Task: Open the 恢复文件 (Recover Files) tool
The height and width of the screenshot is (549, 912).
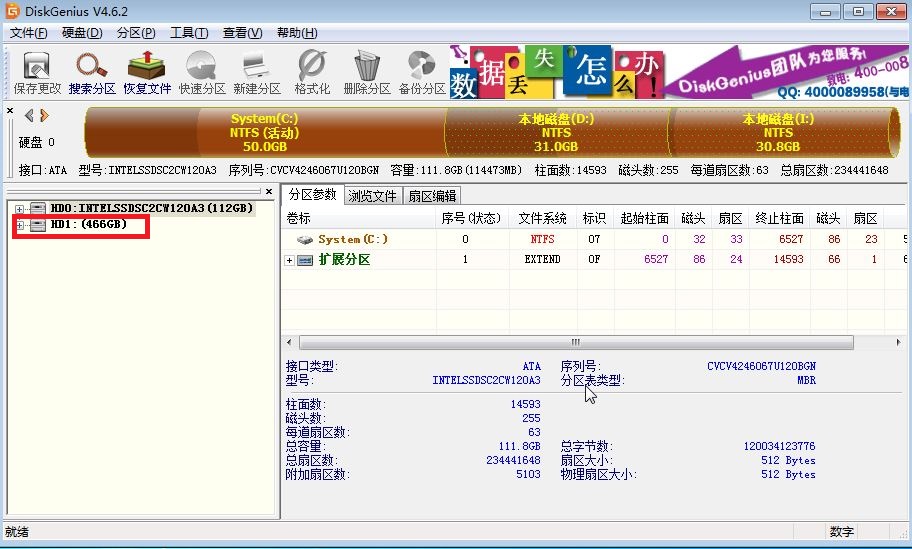Action: tap(147, 71)
